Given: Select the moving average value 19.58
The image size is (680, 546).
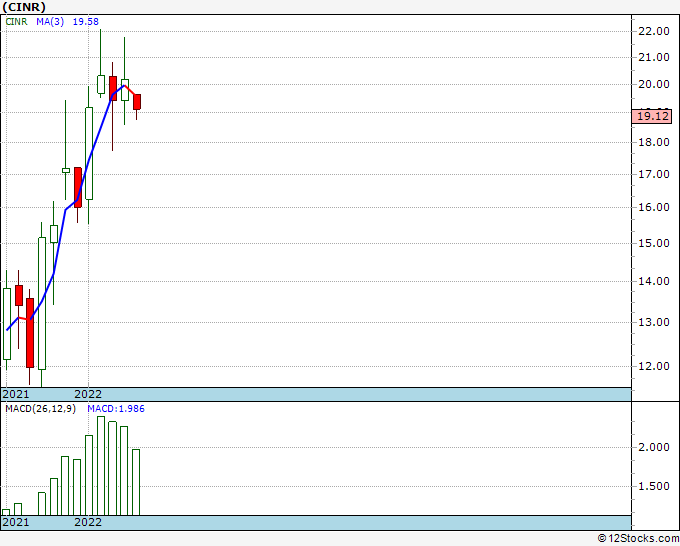Looking at the screenshot, I should coord(85,21).
